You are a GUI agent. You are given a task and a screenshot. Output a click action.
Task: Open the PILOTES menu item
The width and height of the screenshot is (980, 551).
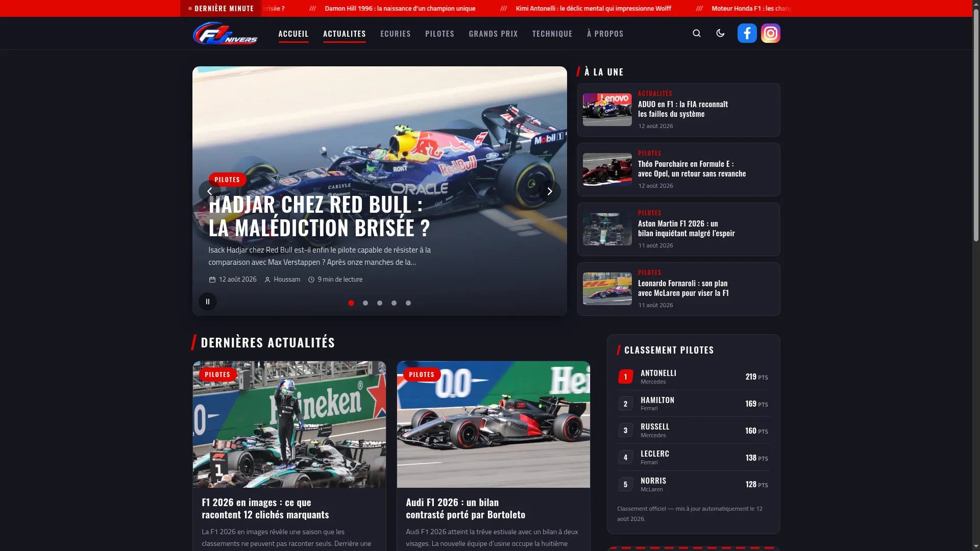tap(439, 34)
